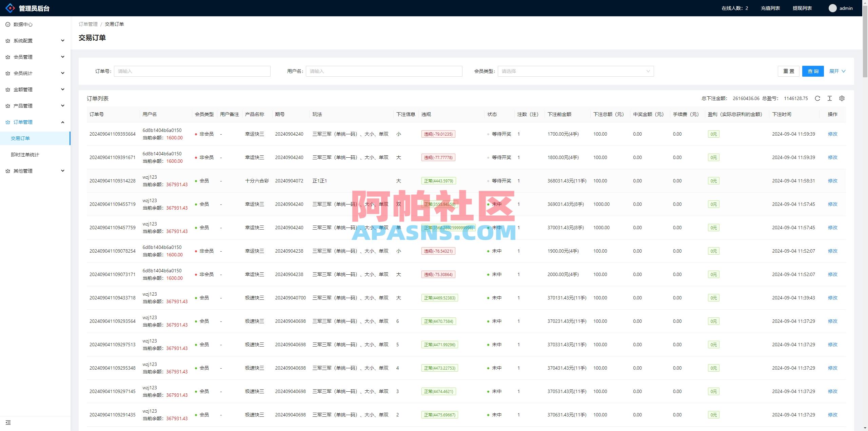Click 修改 on the first order row
This screenshot has width=868, height=431.
833,134
